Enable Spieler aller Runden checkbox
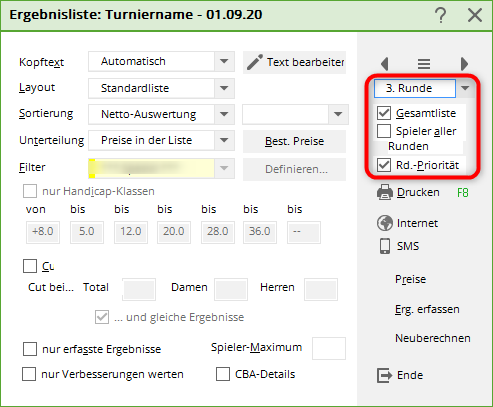The width and height of the screenshot is (493, 407). [384, 131]
